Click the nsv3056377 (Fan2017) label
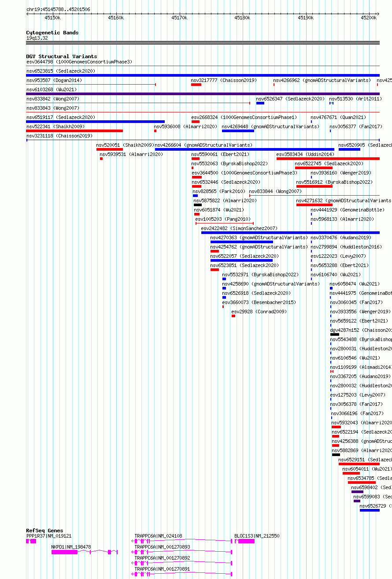 pyautogui.click(x=356, y=126)
